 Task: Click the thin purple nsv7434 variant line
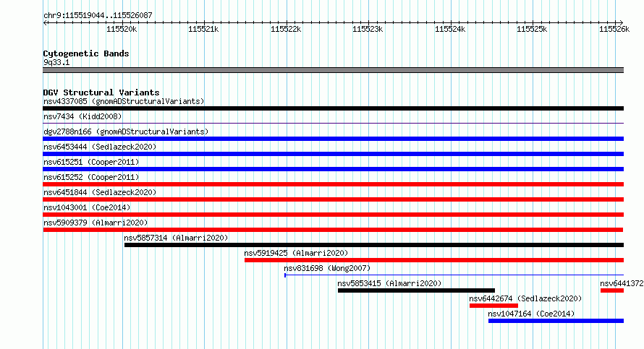(333, 123)
